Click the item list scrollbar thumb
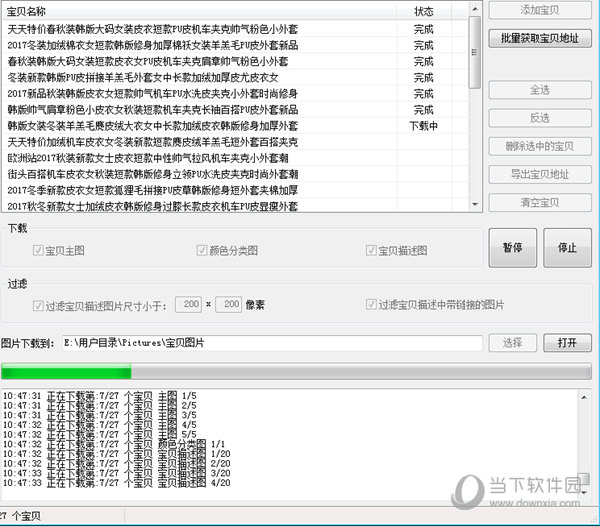Image resolution: width=600 pixels, height=527 pixels. click(x=475, y=52)
